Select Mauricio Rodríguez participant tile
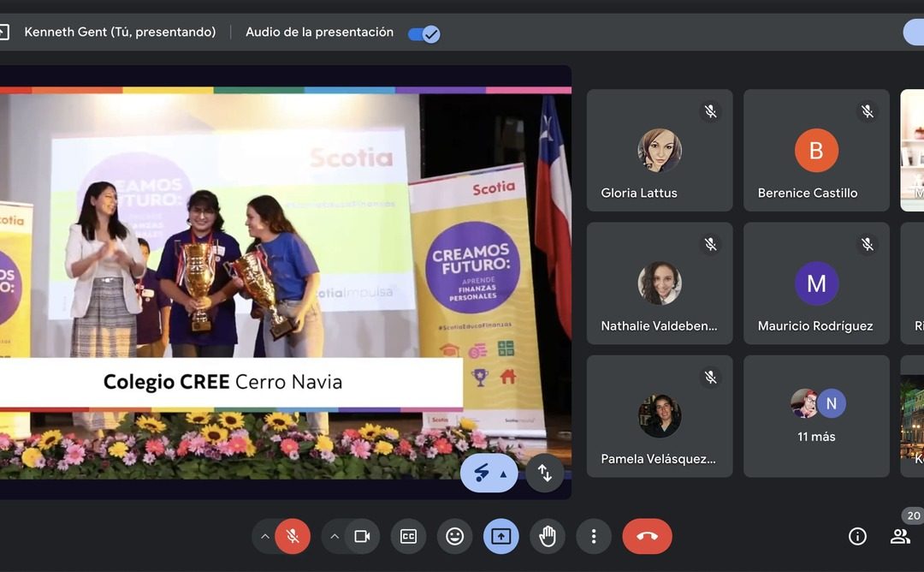Image resolution: width=924 pixels, height=572 pixels. 816,283
